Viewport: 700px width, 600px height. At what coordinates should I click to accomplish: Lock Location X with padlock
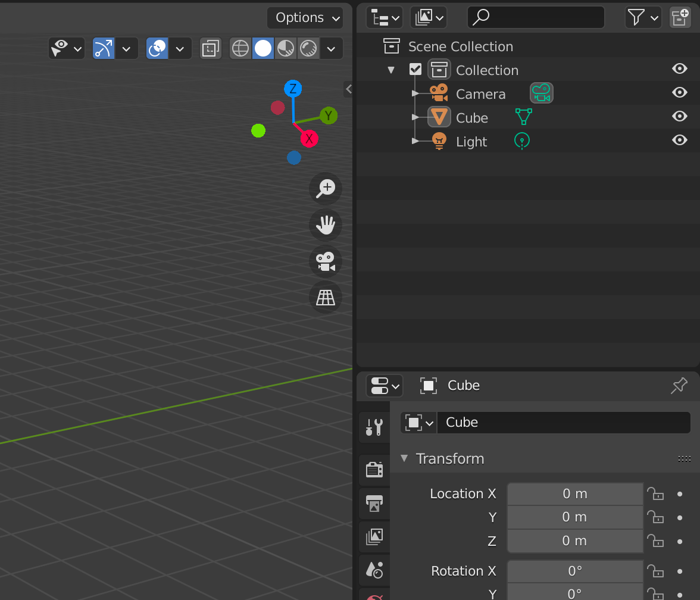tap(655, 493)
